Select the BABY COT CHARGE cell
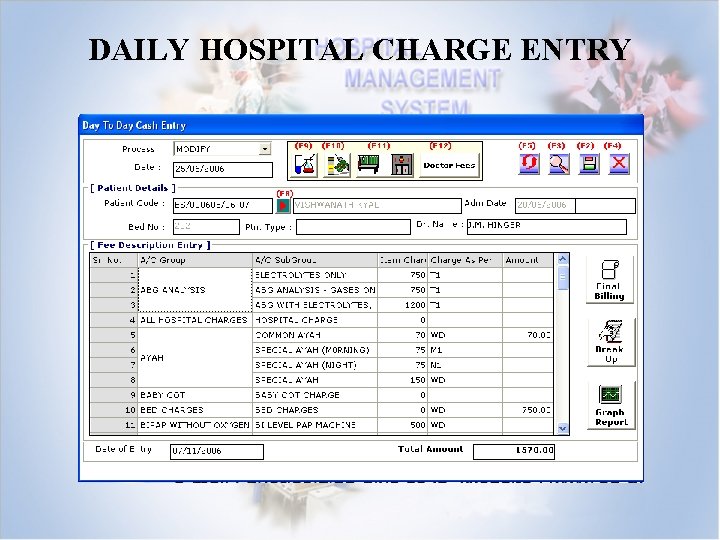This screenshot has width=720, height=540. (x=315, y=395)
